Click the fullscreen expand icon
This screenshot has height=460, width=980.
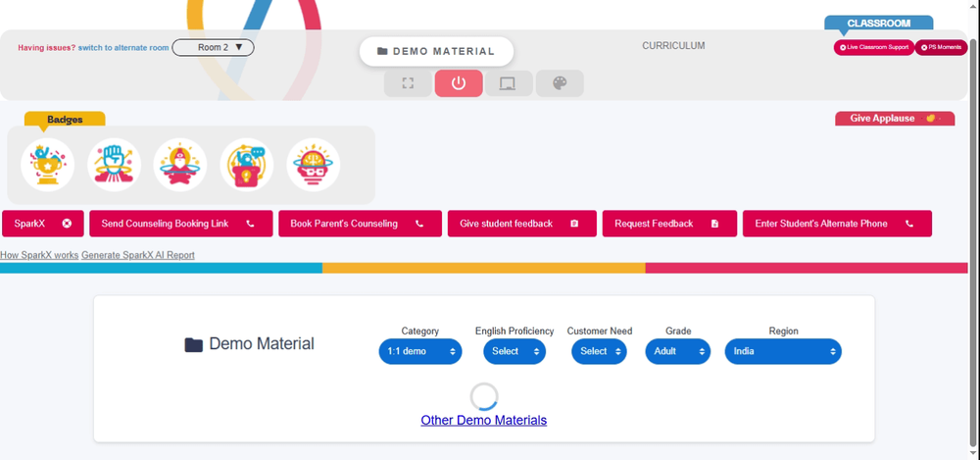408,83
